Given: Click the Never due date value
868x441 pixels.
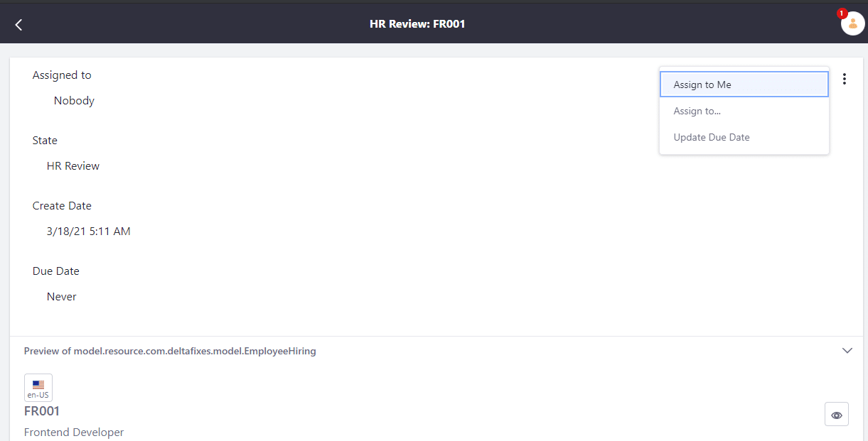Looking at the screenshot, I should point(61,296).
